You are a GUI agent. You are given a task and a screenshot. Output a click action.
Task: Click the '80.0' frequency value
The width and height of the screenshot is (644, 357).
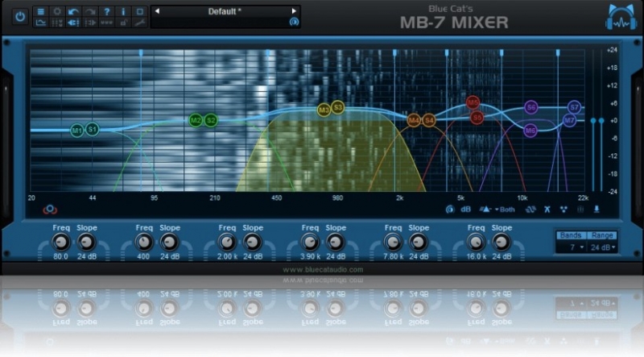coord(61,256)
